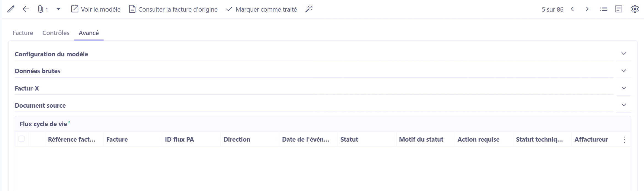Image resolution: width=644 pixels, height=191 pixels.
Task: Go back with the left arrow icon
Action: (x=26, y=9)
